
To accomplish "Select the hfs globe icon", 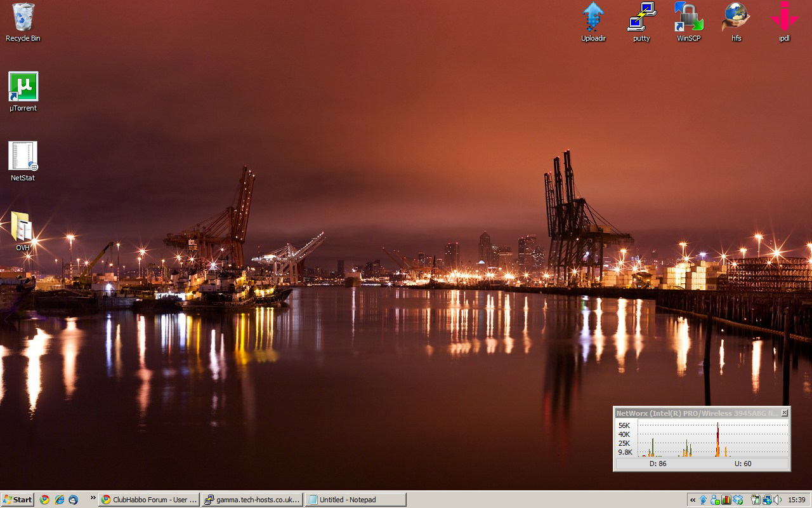I will (736, 18).
